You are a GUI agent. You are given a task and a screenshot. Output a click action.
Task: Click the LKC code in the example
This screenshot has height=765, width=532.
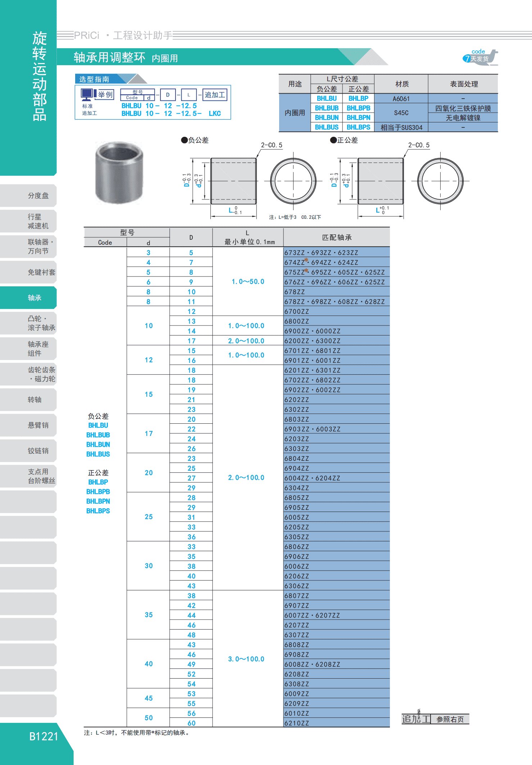coord(215,113)
